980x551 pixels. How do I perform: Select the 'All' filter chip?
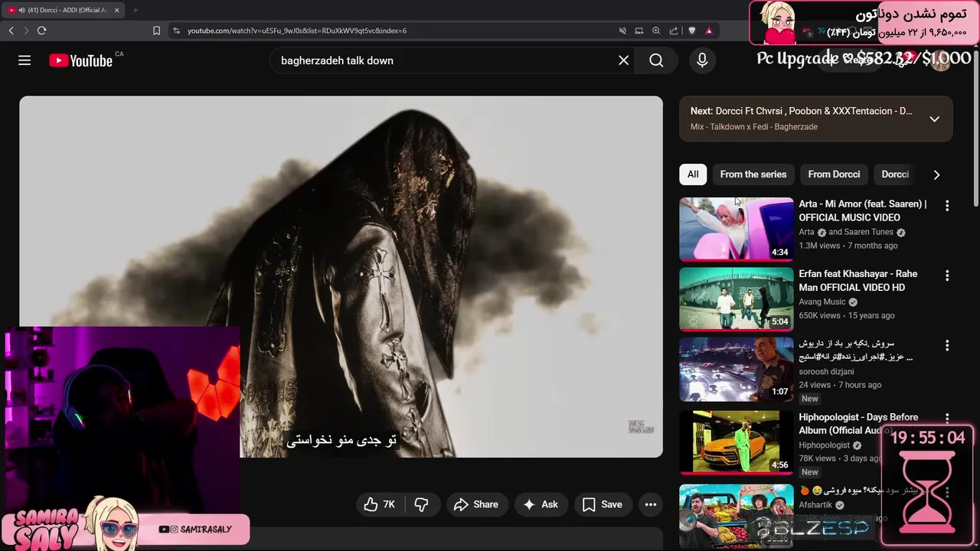[693, 174]
